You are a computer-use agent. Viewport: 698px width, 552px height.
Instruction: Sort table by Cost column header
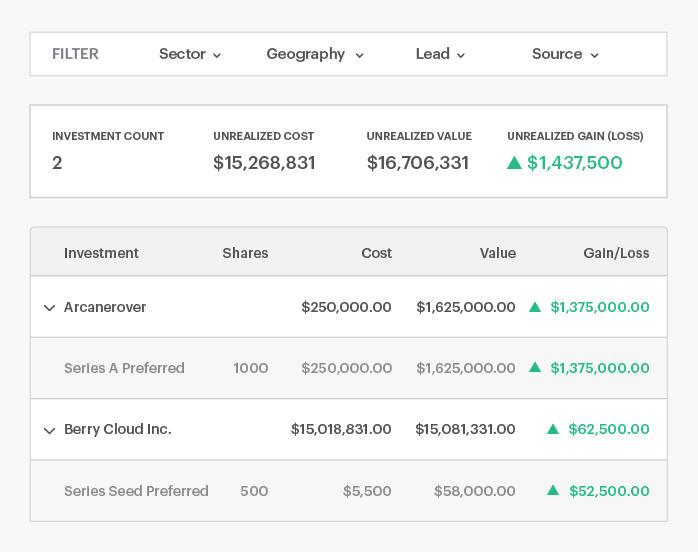376,253
